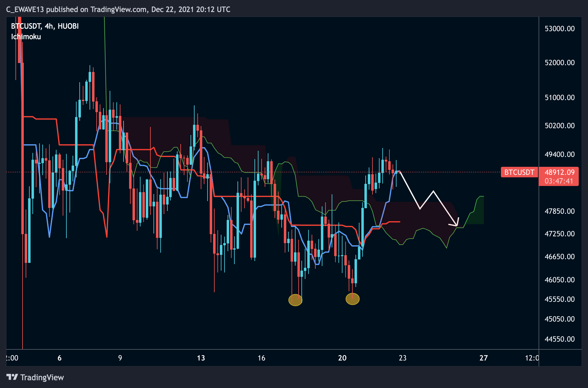Viewport: 588px width, 388px height.
Task: Click the published-by header C_EWAVE13 text
Action: coord(25,10)
